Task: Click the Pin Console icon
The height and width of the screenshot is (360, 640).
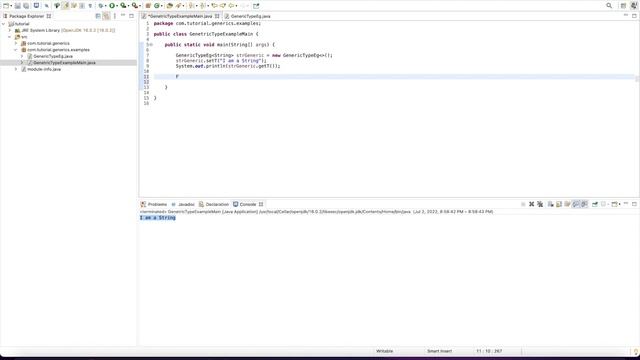Action: pos(595,204)
